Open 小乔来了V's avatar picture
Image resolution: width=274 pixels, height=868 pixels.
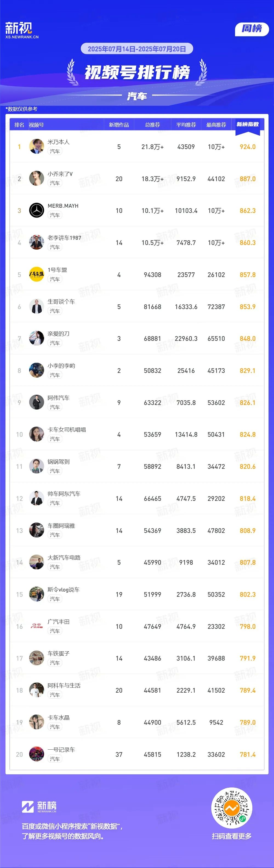click(x=36, y=178)
